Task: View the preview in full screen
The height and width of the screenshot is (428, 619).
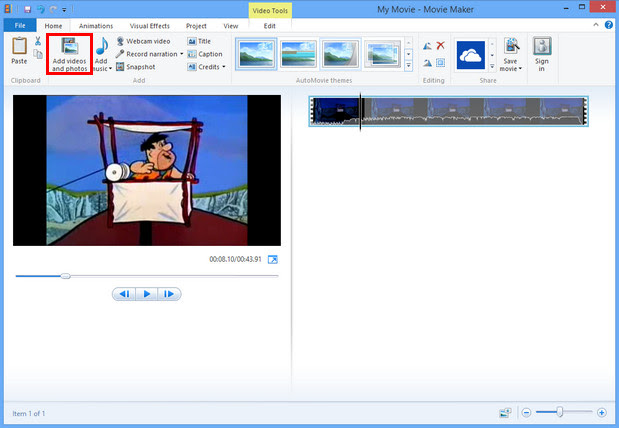Action: point(273,259)
